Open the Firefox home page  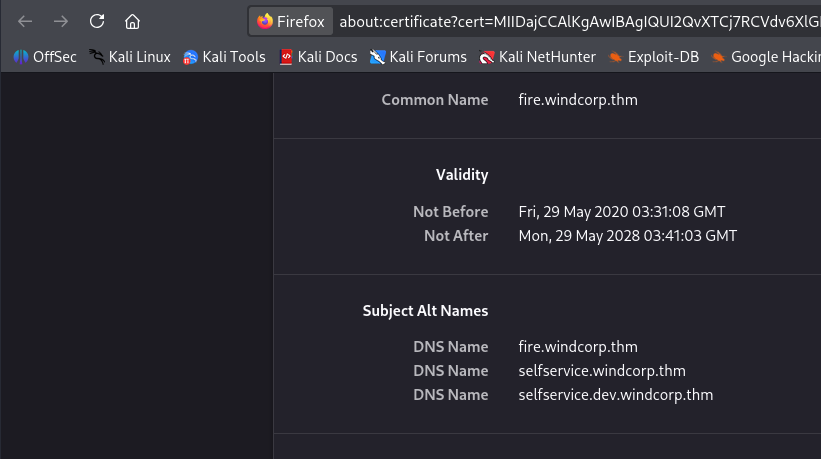tap(132, 21)
